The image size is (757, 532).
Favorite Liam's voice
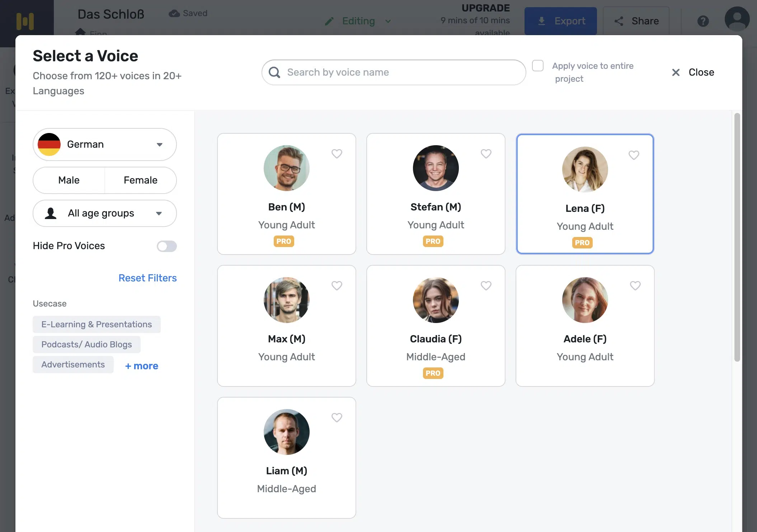coord(337,417)
